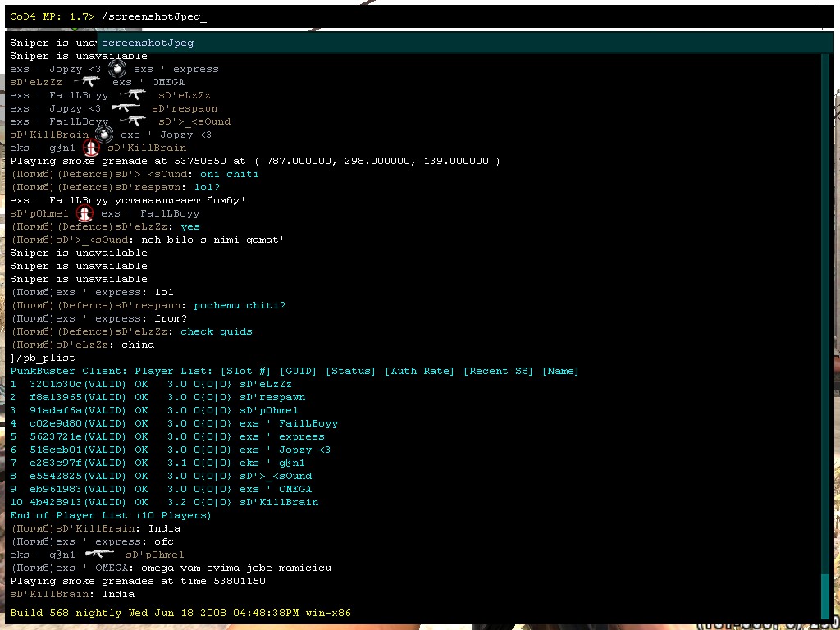This screenshot has height=630, width=840.
Task: Click the console command input line
Action: [410, 16]
